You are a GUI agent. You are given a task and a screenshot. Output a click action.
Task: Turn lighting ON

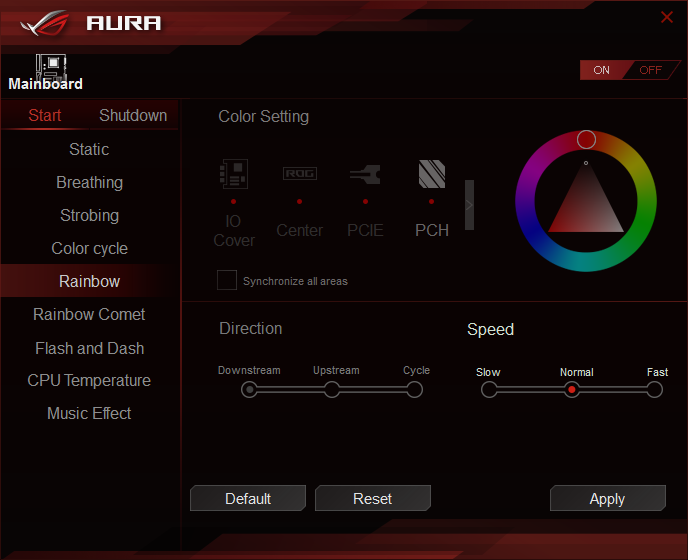click(x=602, y=70)
